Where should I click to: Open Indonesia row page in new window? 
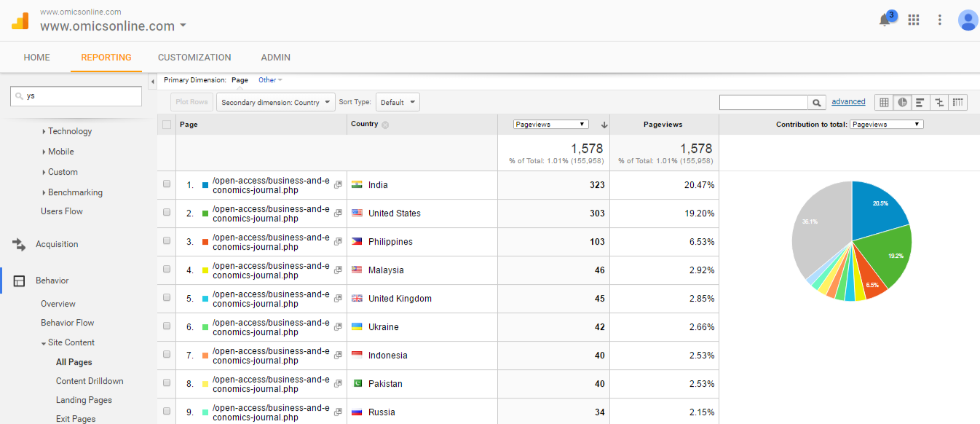point(338,356)
